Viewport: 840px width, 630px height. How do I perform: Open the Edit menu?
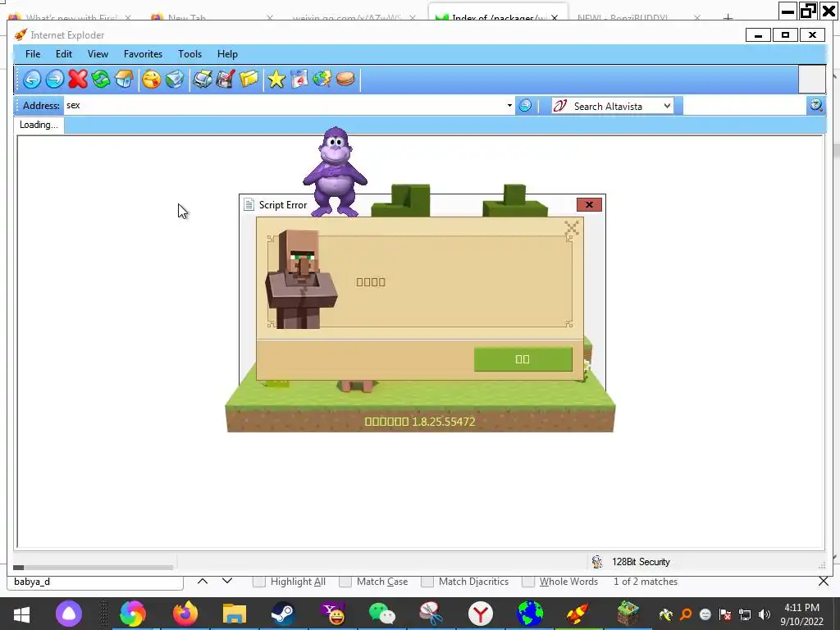tap(64, 54)
